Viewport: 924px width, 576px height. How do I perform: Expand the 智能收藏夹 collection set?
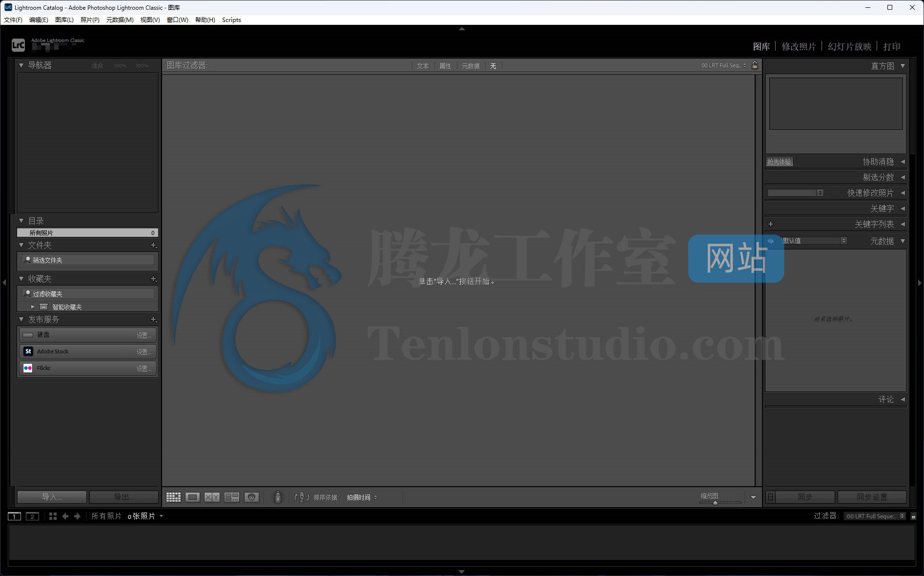coord(33,307)
